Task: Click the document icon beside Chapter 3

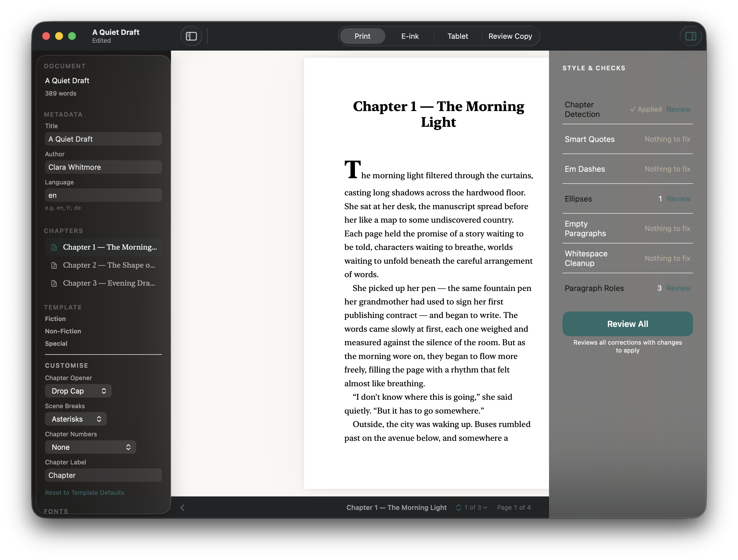Action: (x=54, y=283)
